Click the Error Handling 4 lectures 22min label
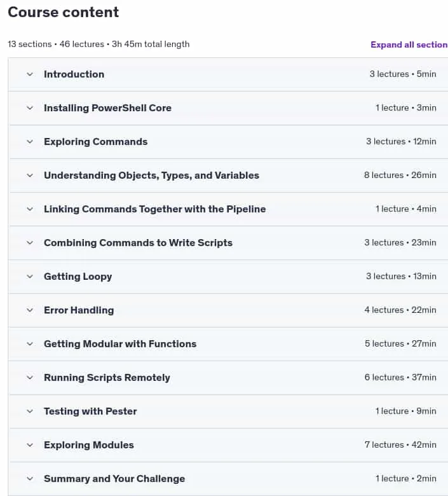This screenshot has width=448, height=496. pyautogui.click(x=400, y=310)
